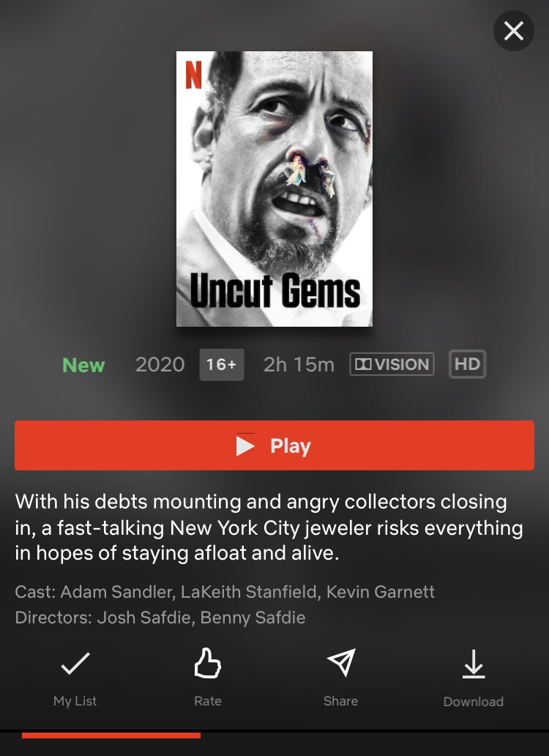Toggle the My List checkmark icon
The height and width of the screenshot is (756, 549).
(x=75, y=663)
